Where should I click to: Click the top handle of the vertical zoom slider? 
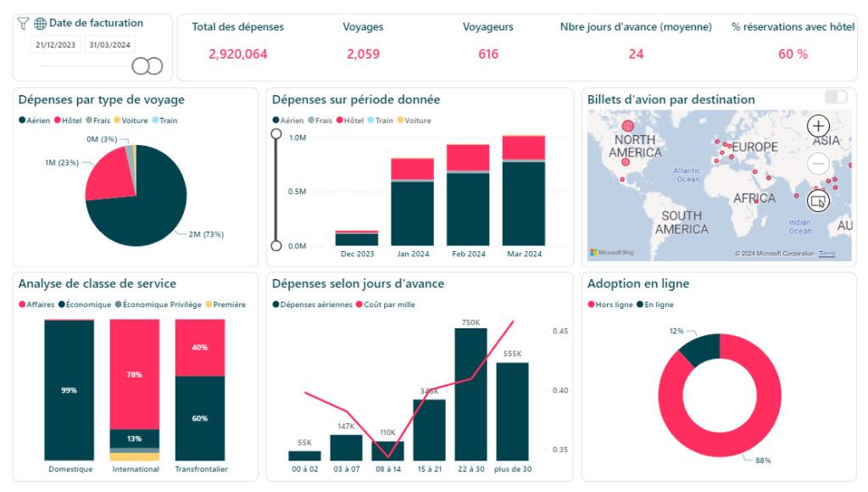coord(275,134)
